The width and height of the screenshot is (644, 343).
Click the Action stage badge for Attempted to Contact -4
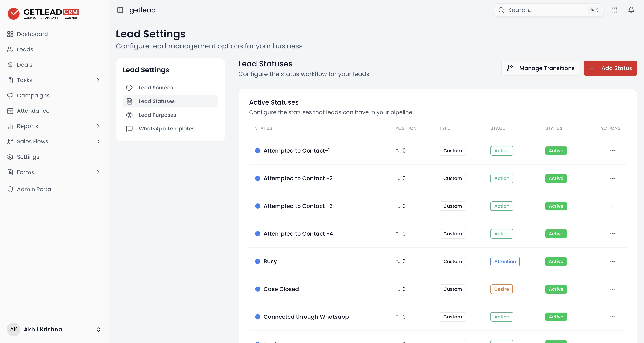[502, 234]
